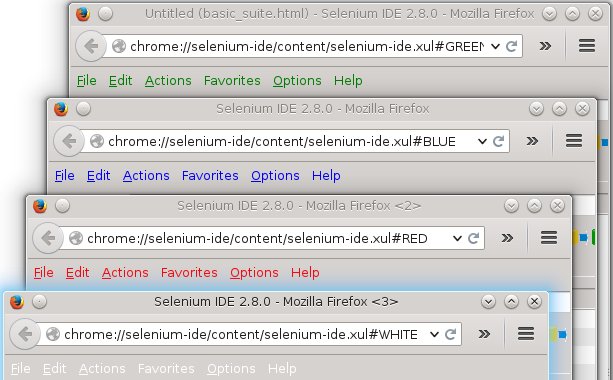Open URL history dropdown in RED window

pos(457,238)
